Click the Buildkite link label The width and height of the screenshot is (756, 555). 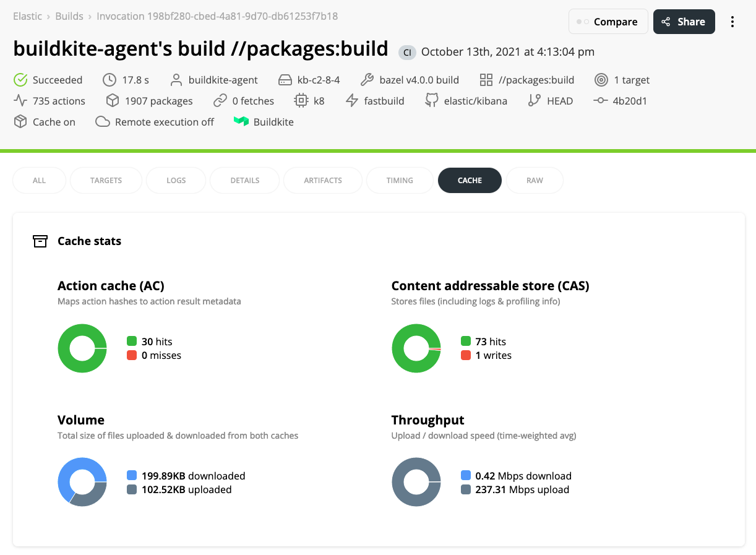pyautogui.click(x=273, y=122)
